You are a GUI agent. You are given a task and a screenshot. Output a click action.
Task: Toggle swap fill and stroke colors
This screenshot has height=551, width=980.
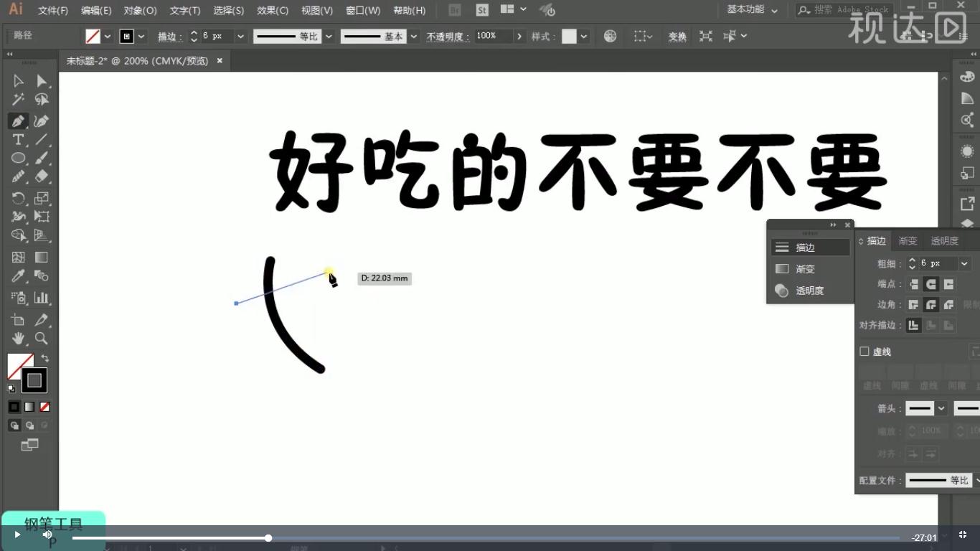44,359
